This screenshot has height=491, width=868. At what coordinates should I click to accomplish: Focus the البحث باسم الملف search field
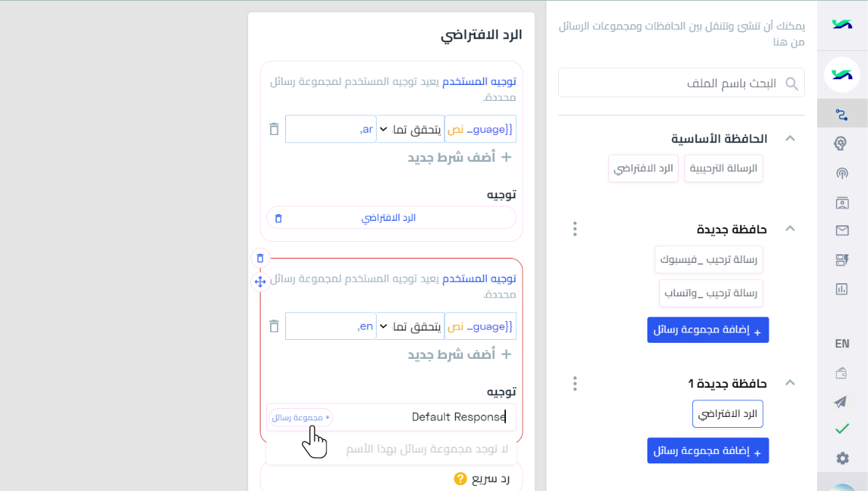(681, 83)
